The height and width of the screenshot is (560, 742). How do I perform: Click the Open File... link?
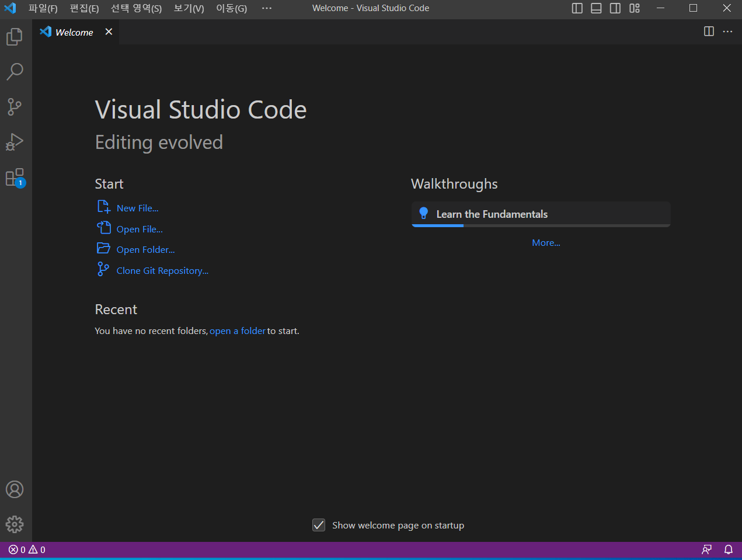(140, 229)
